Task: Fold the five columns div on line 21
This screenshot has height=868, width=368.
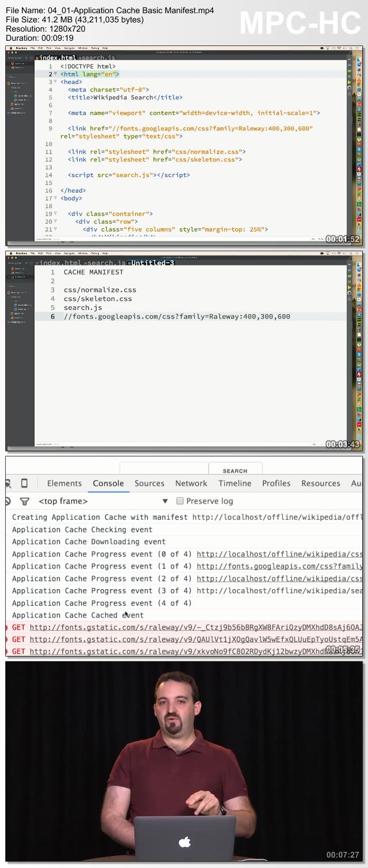Action: click(x=56, y=229)
